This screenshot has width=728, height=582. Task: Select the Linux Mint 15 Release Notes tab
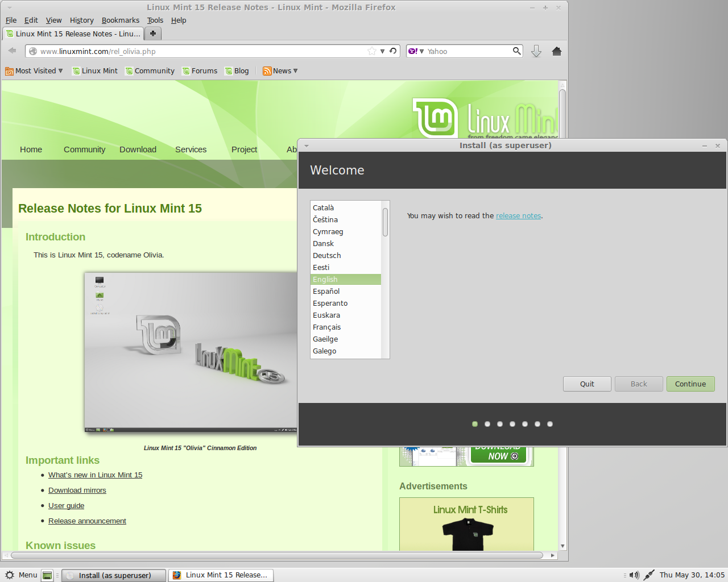73,34
